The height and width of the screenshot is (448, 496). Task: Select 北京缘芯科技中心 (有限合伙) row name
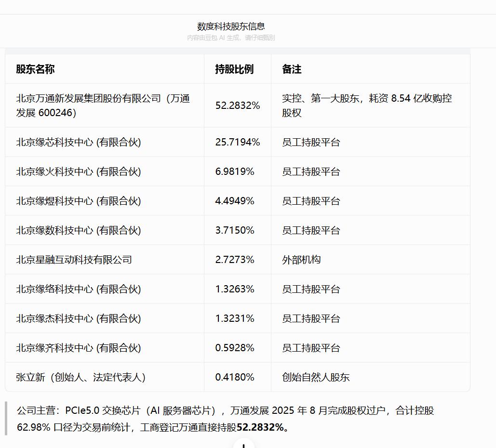point(79,142)
